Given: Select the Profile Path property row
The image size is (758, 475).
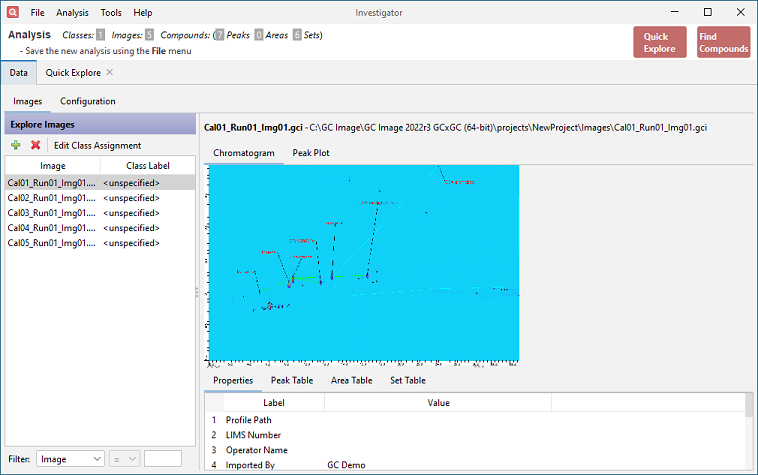Looking at the screenshot, I should pos(475,420).
